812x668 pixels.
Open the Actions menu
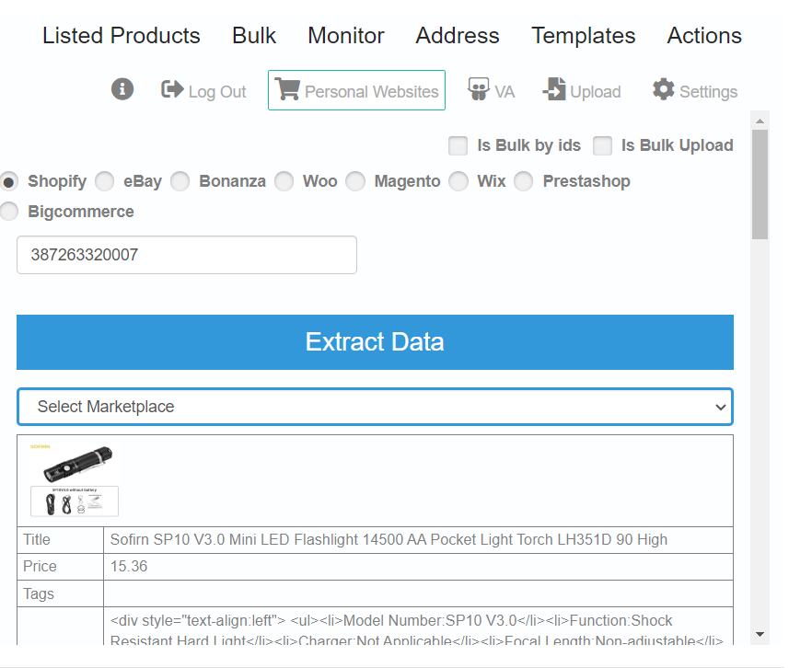pyautogui.click(x=704, y=36)
